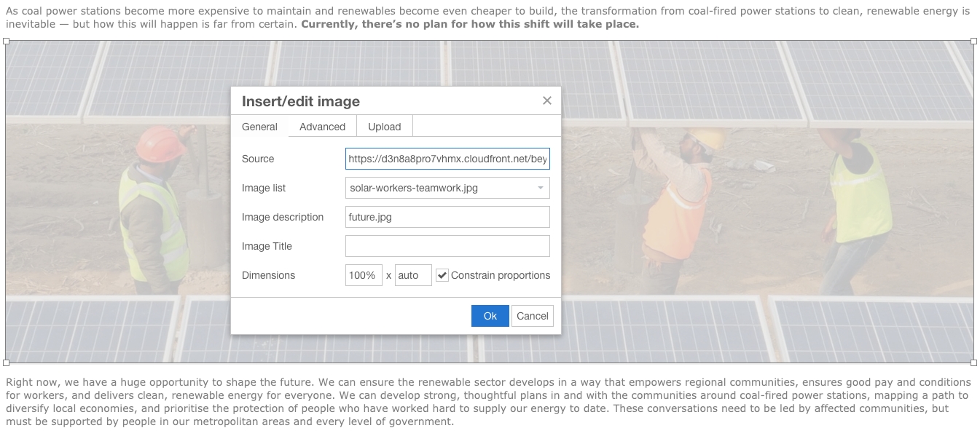Click the Insert/edit image dialog title
The image size is (980, 436).
point(301,101)
